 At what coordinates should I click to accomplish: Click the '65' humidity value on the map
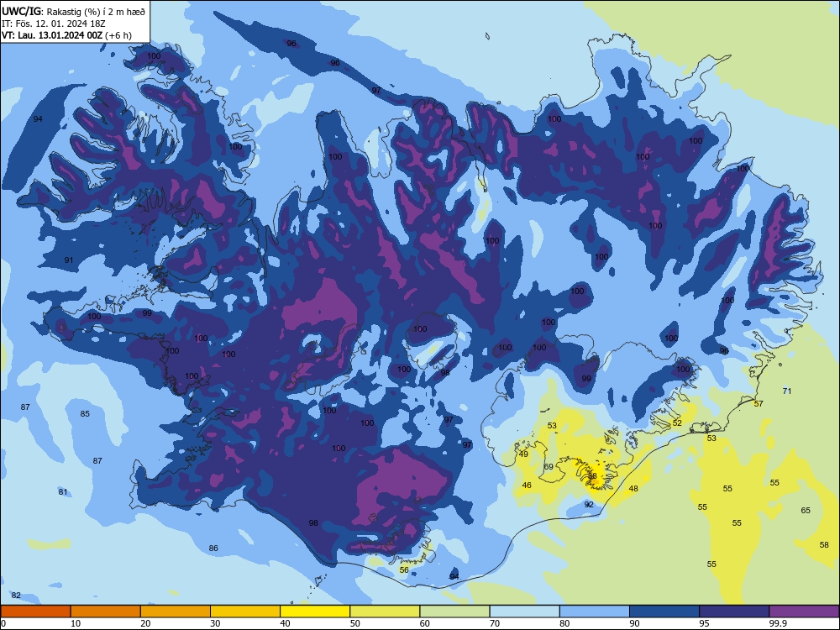click(806, 511)
